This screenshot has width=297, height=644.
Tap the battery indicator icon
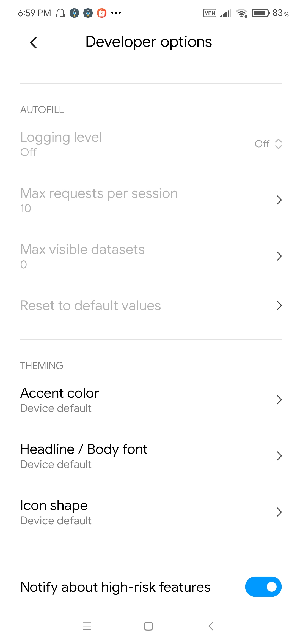tap(261, 13)
